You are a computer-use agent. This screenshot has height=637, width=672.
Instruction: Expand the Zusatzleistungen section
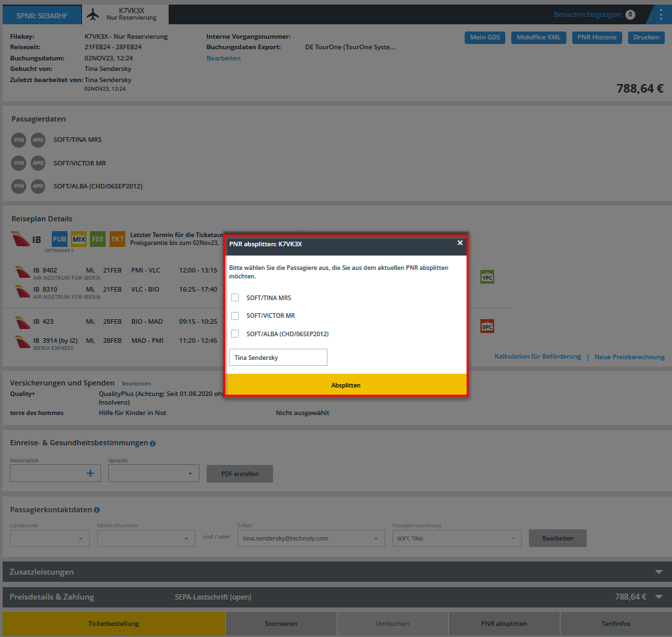659,572
